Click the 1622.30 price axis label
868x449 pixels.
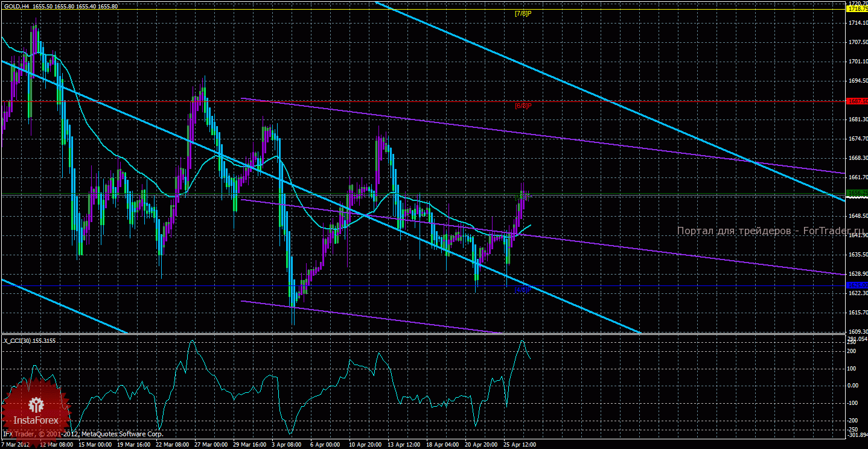click(857, 293)
